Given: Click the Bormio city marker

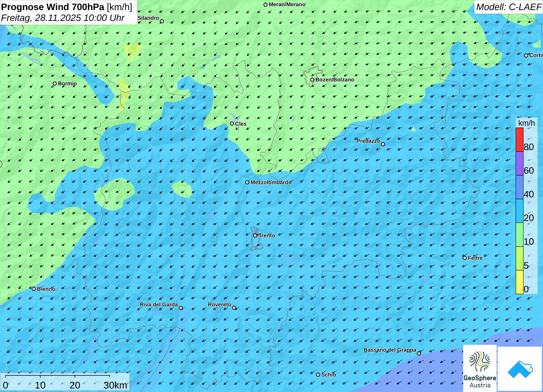Looking at the screenshot, I should [55, 83].
